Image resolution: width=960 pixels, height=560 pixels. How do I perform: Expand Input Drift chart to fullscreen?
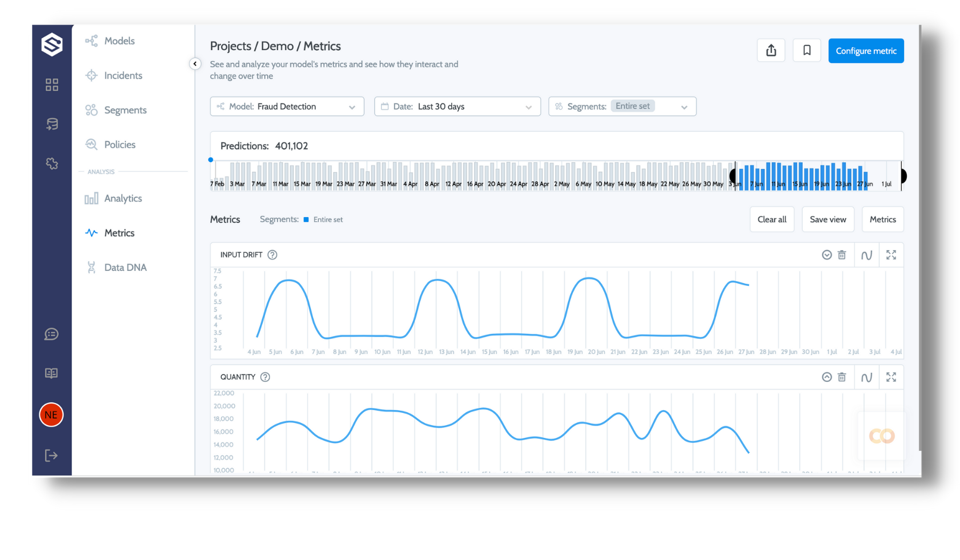click(x=891, y=255)
